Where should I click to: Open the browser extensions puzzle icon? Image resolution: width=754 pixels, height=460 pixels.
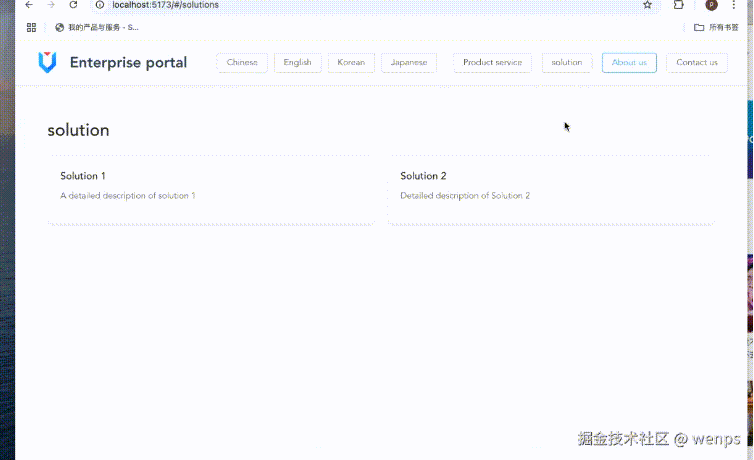coord(679,5)
